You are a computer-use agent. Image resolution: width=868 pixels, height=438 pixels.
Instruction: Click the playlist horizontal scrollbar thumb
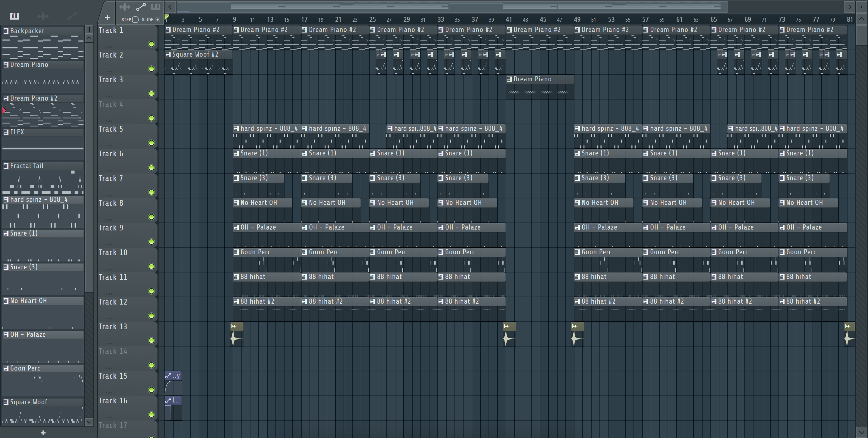(451, 6)
